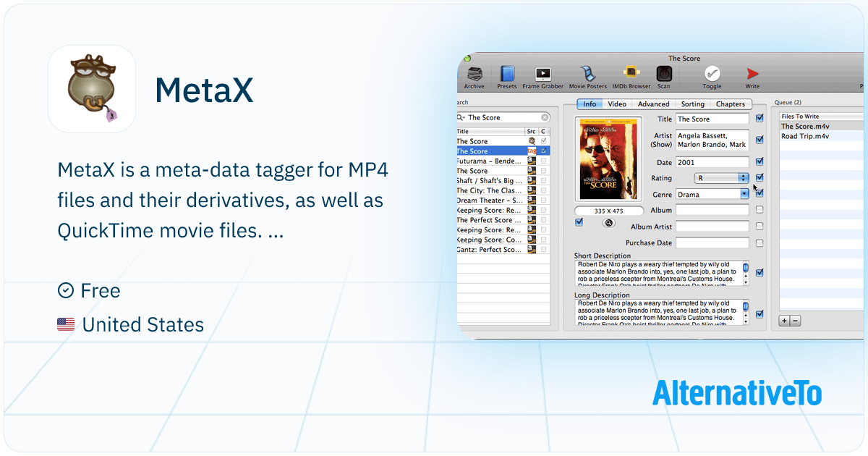
Task: Switch to the Advanced tab
Action: click(x=653, y=104)
